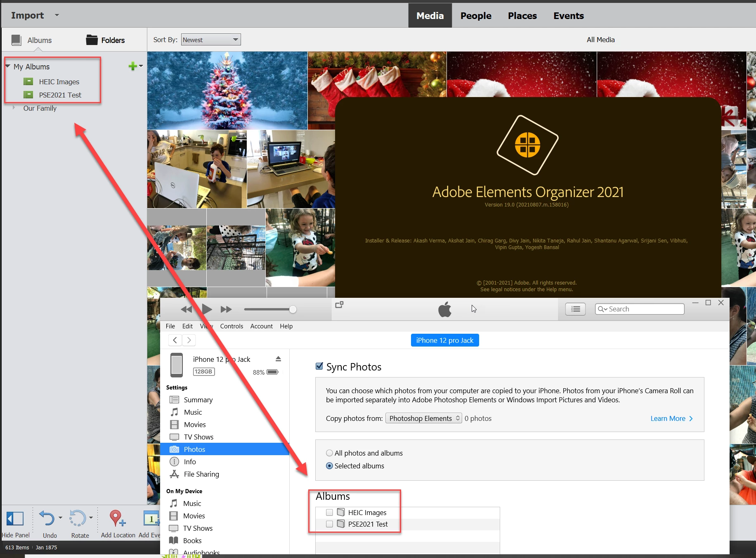756x558 pixels.
Task: Select All photos and albums radio
Action: [329, 453]
